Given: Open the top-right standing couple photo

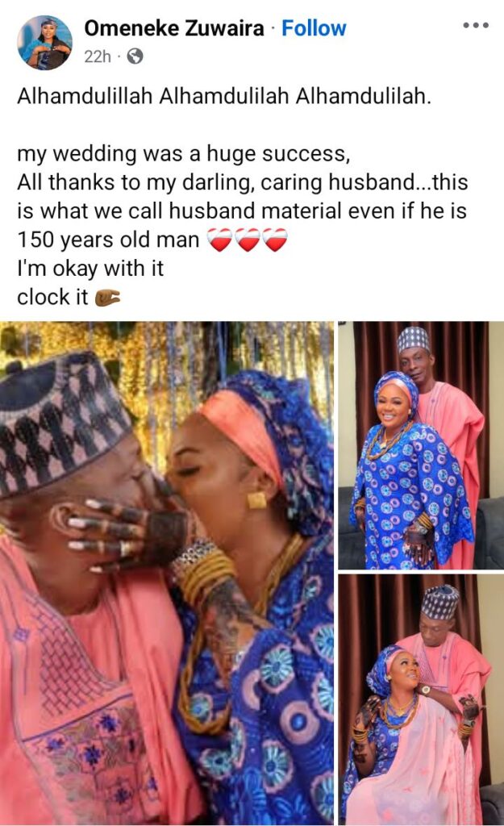Looking at the screenshot, I should point(421,445).
